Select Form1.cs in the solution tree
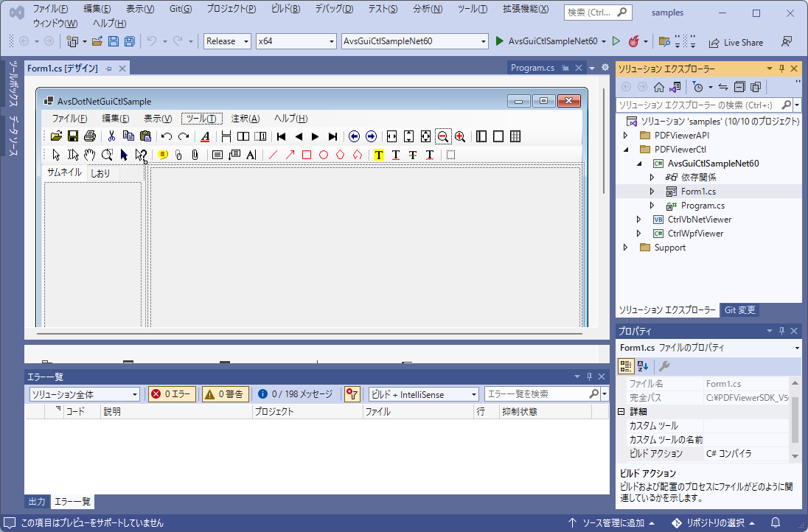The height and width of the screenshot is (532, 808). (x=698, y=192)
